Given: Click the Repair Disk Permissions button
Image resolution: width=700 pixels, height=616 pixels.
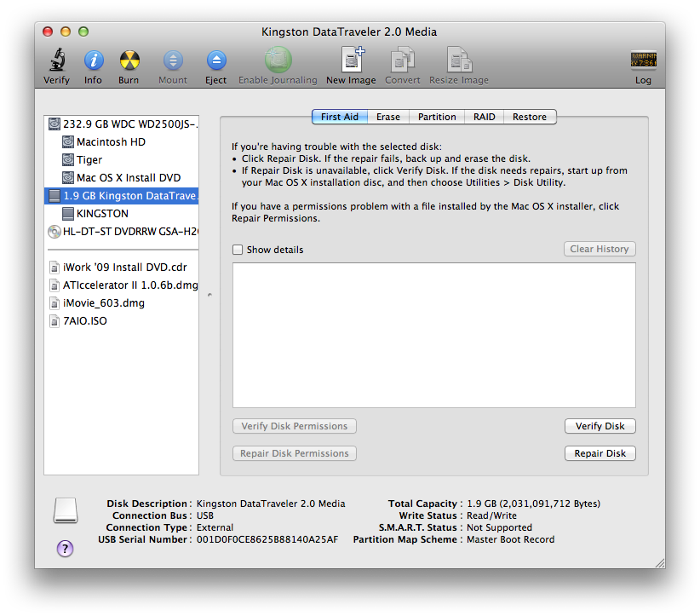Looking at the screenshot, I should pos(294,453).
